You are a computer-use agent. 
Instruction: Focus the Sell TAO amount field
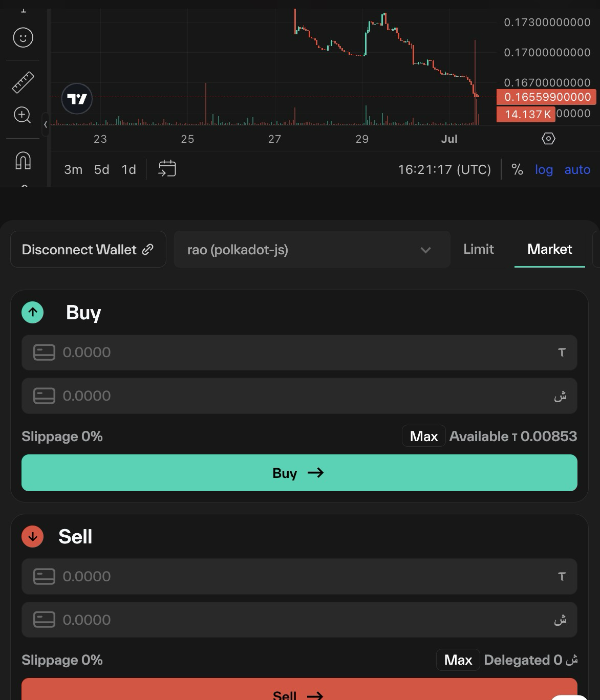[299, 577]
